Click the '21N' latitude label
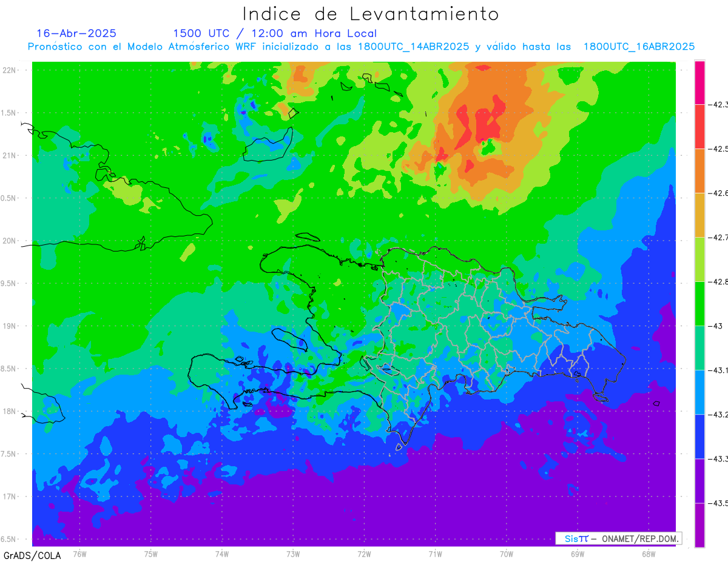The image size is (728, 562). click(x=10, y=155)
